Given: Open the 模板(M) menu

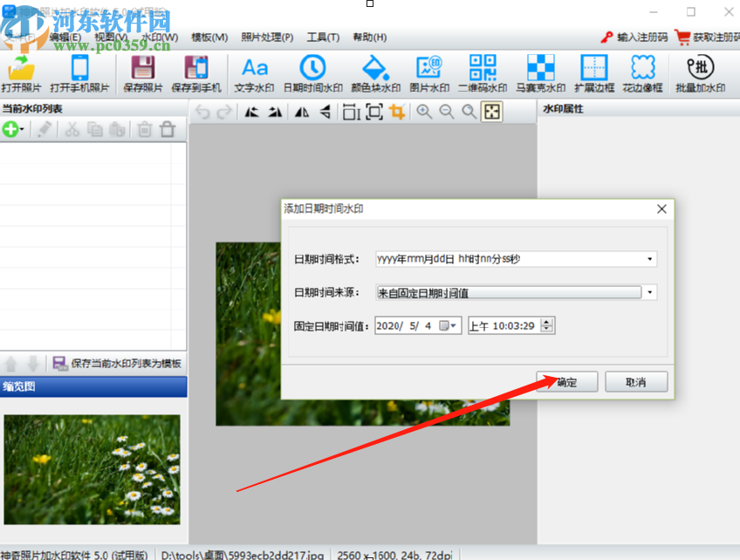Looking at the screenshot, I should pos(209,38).
